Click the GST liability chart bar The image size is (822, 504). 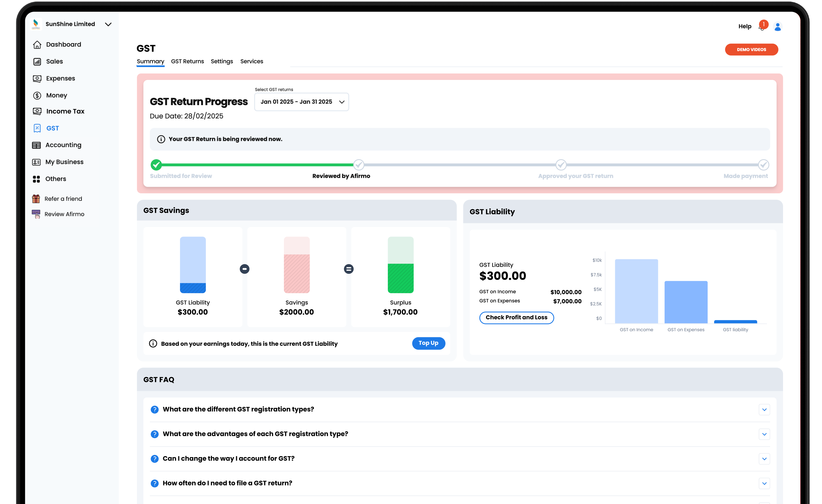736,322
